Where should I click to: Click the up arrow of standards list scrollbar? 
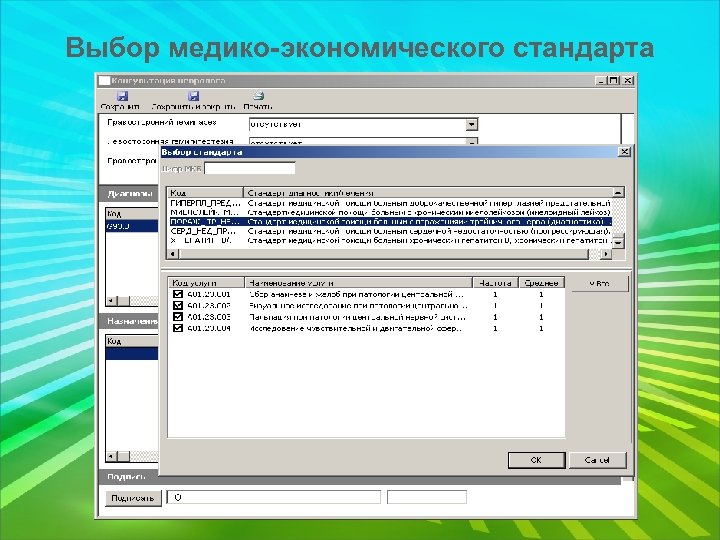(x=619, y=193)
